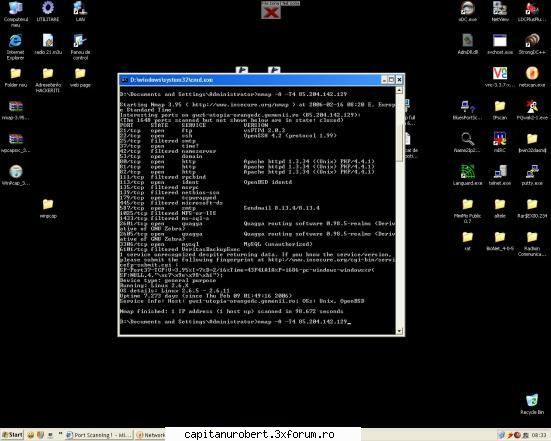
Task: Minimize the cmd.exe window
Action: coord(384,80)
